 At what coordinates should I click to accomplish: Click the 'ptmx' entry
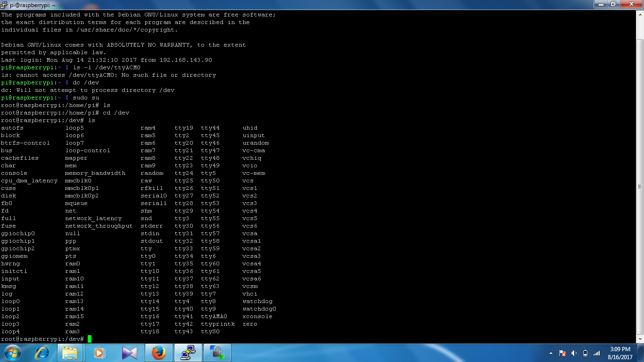coord(73,248)
